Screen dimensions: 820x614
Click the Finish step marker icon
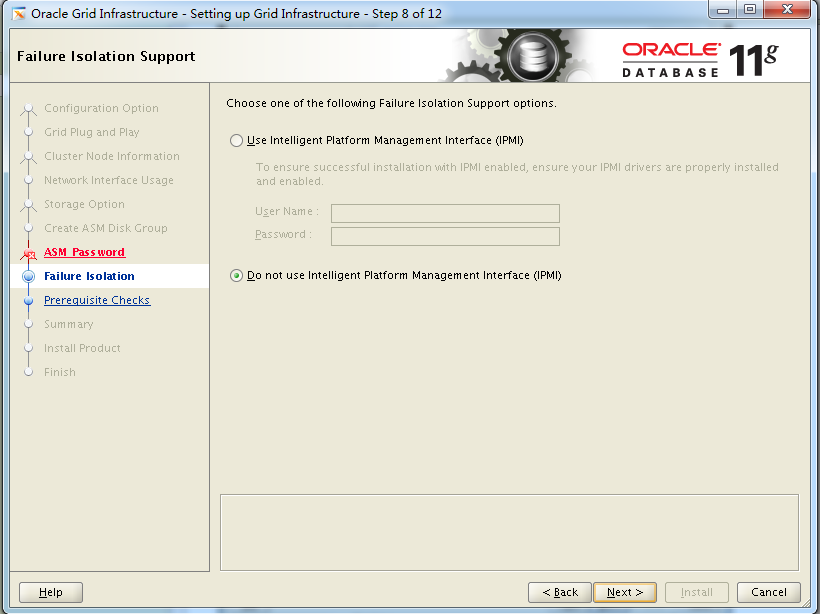(x=29, y=372)
